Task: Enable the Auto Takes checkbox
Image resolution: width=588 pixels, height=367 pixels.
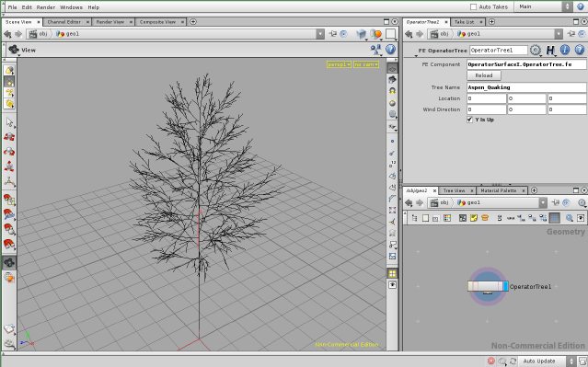Action: (473, 6)
